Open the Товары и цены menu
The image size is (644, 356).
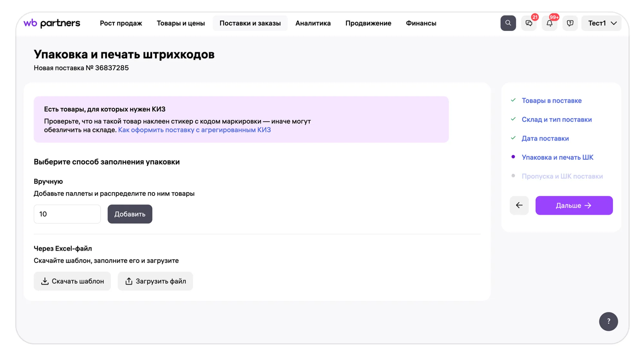point(181,23)
